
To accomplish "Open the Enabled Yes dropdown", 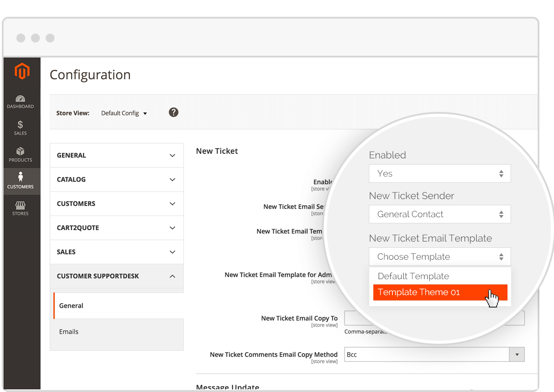I will 439,173.
